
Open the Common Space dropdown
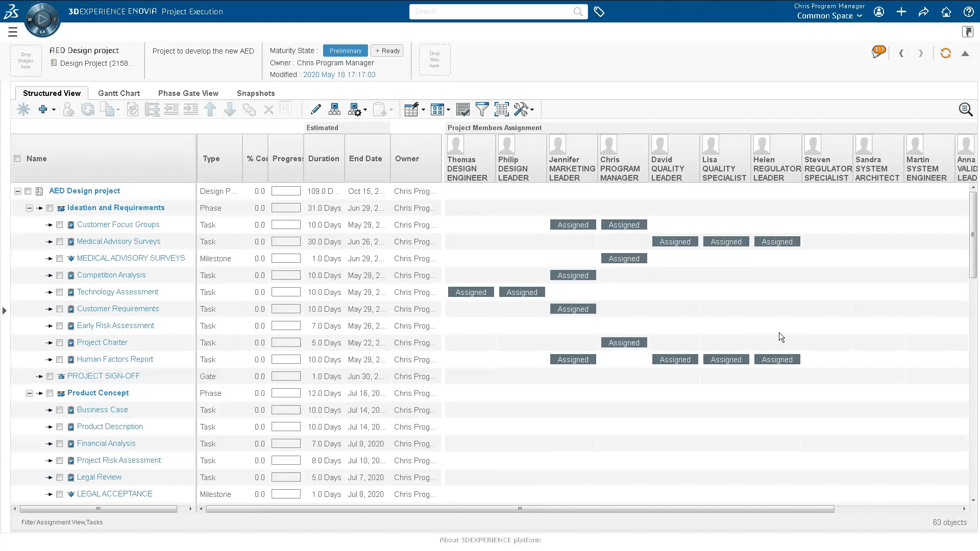pyautogui.click(x=829, y=16)
